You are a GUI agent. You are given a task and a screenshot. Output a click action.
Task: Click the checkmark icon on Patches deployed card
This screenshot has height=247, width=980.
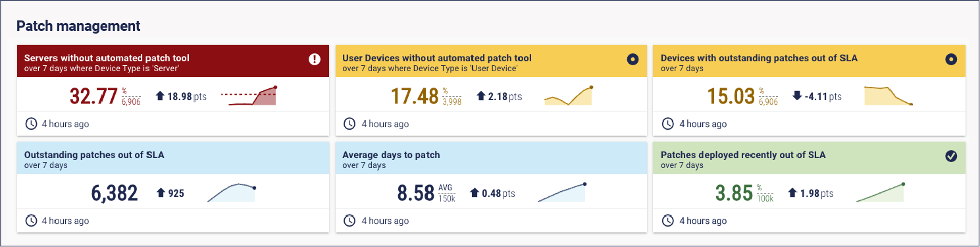951,156
